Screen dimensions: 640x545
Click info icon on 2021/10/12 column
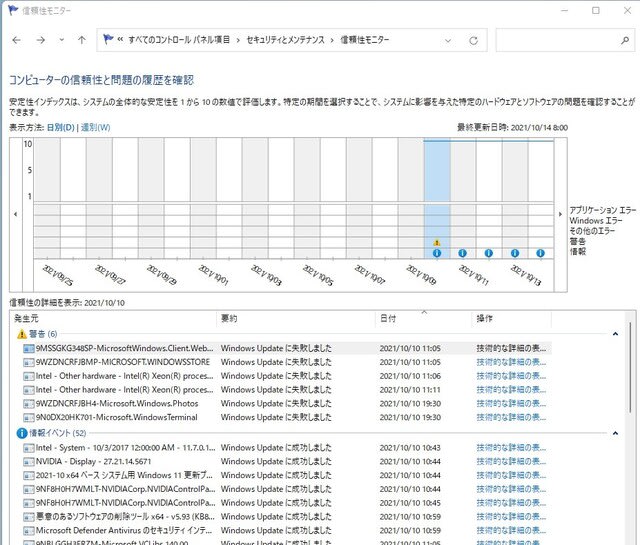coord(489,253)
